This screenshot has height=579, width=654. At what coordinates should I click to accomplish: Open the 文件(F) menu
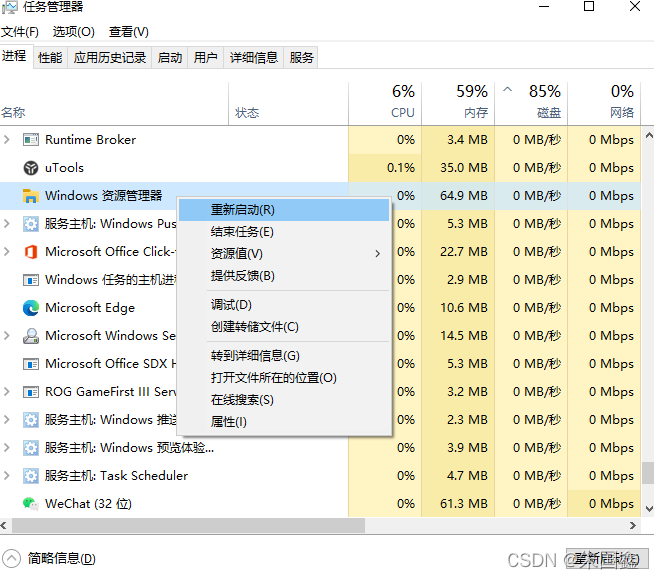tap(20, 32)
